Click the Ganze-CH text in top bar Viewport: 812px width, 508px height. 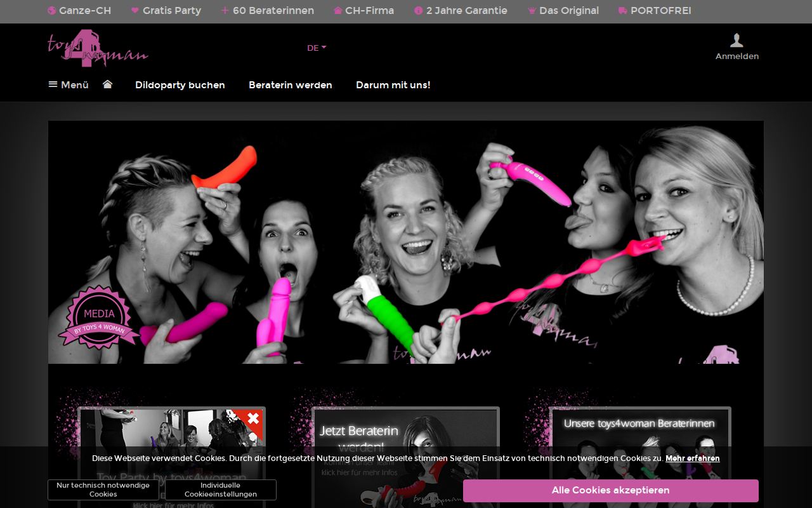(x=85, y=11)
